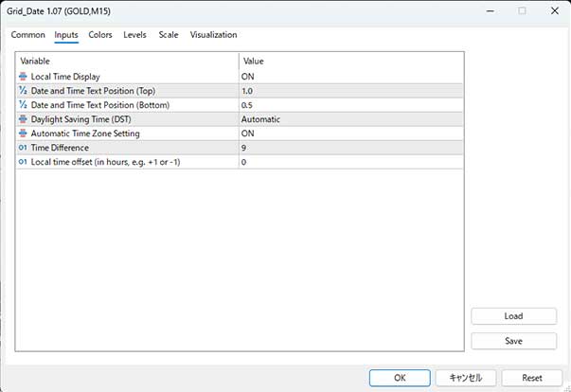The image size is (571, 392).
Task: Click the fraction icon for Text Position (Bottom)
Action: [23, 105]
